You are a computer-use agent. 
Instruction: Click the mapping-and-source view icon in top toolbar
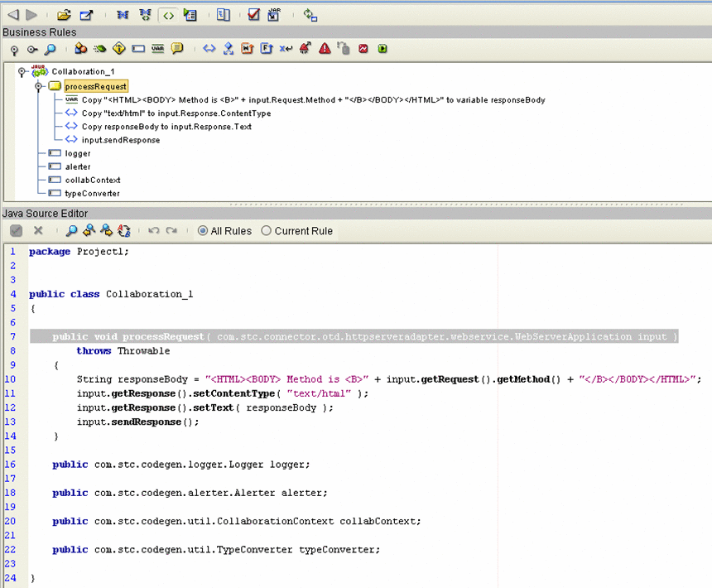145,15
